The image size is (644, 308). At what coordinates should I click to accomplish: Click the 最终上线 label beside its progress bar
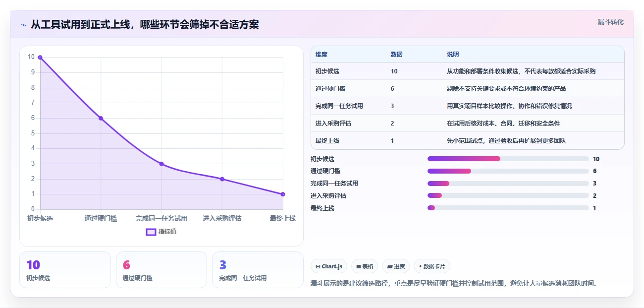coord(322,208)
